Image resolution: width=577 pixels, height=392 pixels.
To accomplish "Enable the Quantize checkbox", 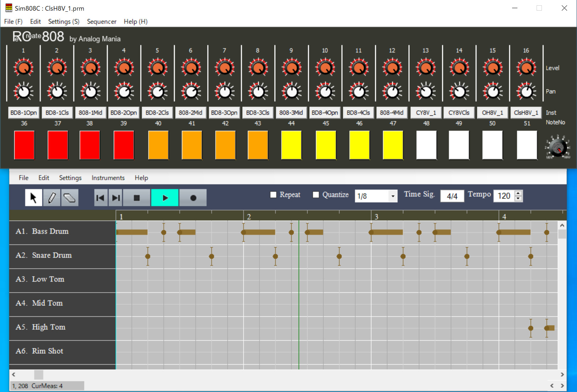I will coord(316,195).
